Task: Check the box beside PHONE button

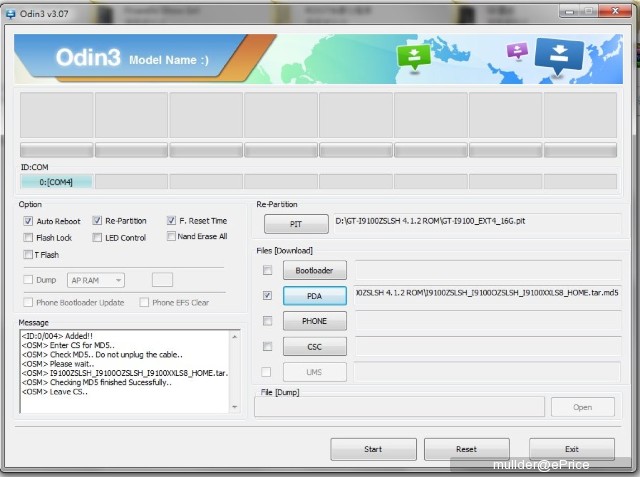Action: click(267, 321)
